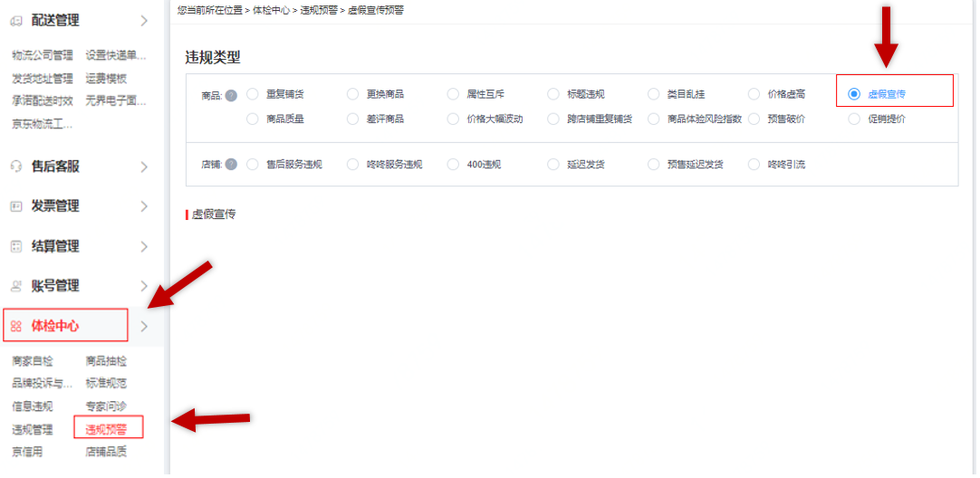Select the 咚咚服务违规 radio option
The image size is (980, 478).
tap(352, 165)
